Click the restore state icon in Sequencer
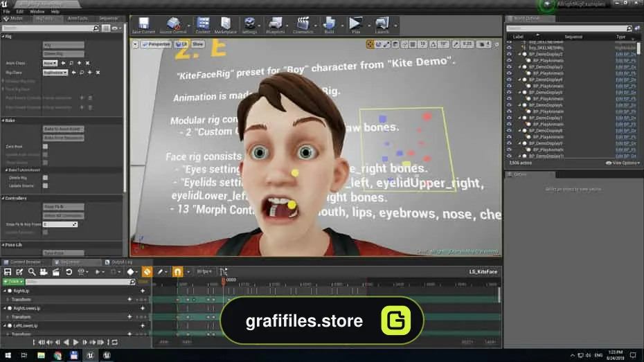 click(69, 272)
